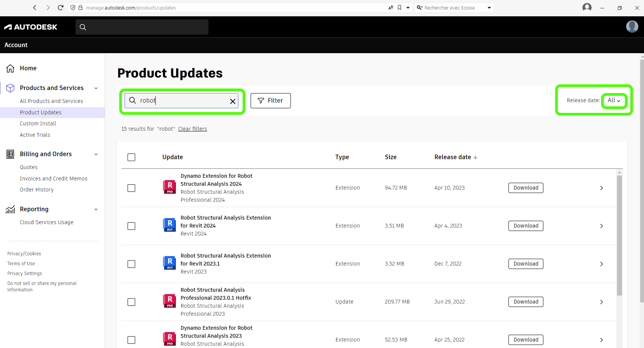The width and height of the screenshot is (644, 348).
Task: Click the Clear filters link
Action: pyautogui.click(x=193, y=128)
